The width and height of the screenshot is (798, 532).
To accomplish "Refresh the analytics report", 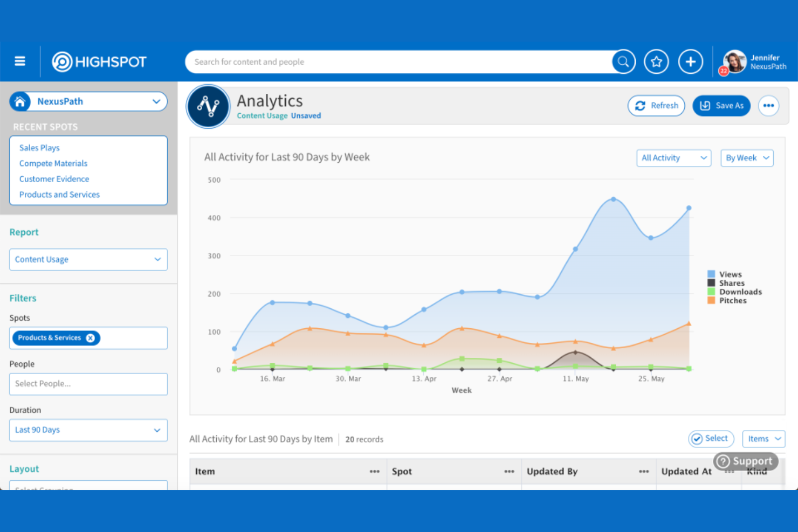I will coord(656,106).
